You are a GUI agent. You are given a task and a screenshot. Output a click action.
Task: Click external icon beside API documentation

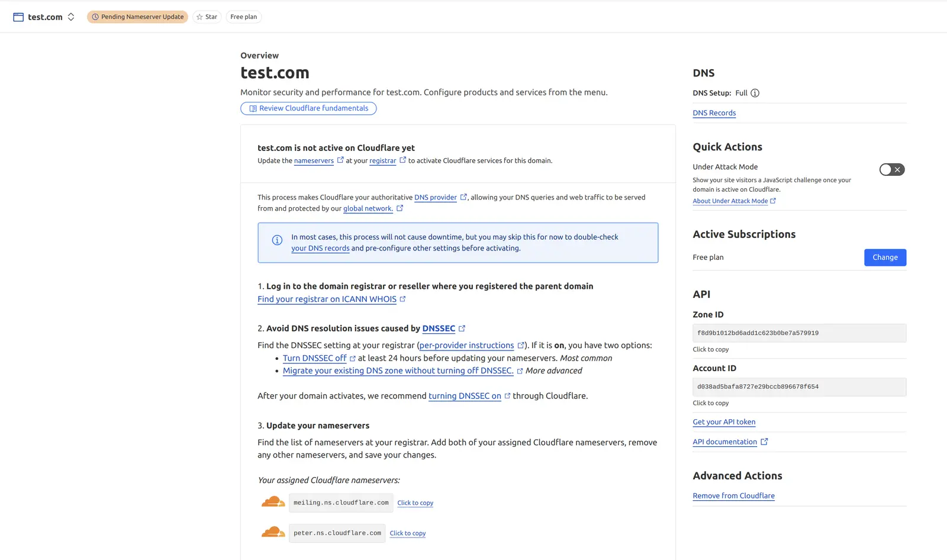(764, 442)
